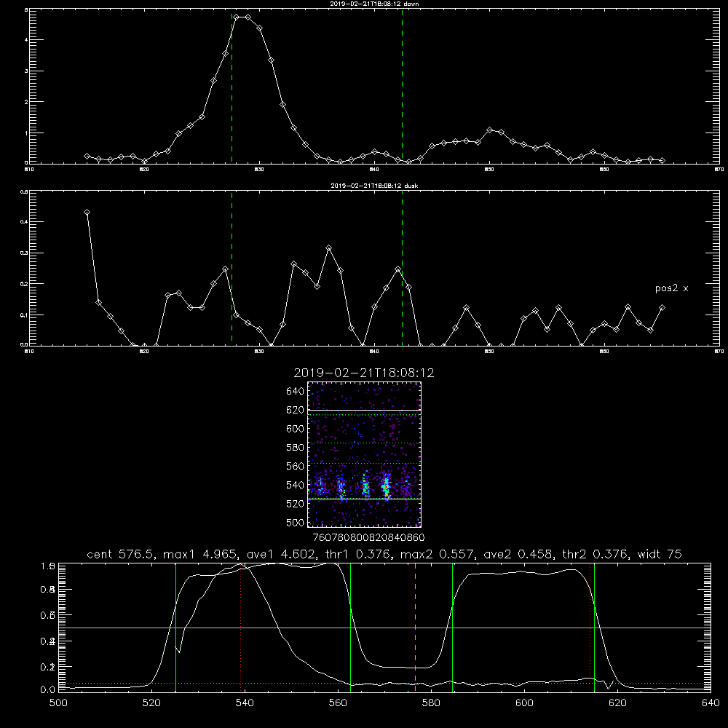
Task: Click bottom plot x-axis label 640
Action: tap(711, 703)
